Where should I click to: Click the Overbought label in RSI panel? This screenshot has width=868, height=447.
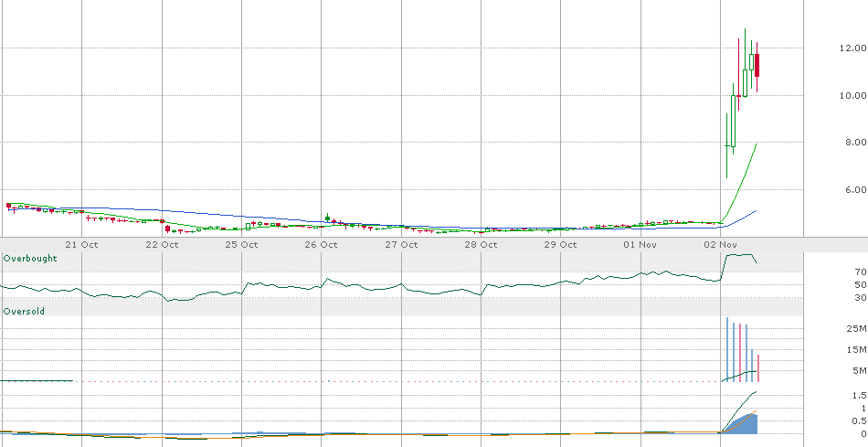(30, 258)
